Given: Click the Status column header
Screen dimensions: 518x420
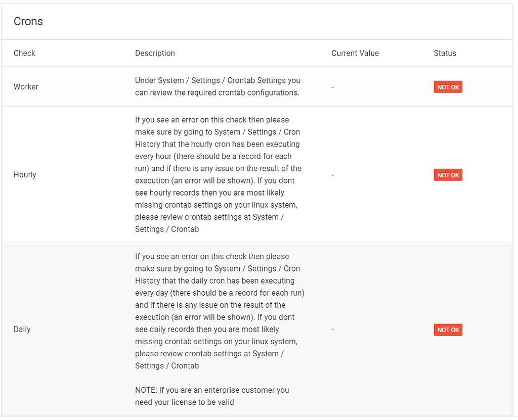Looking at the screenshot, I should click(x=445, y=53).
